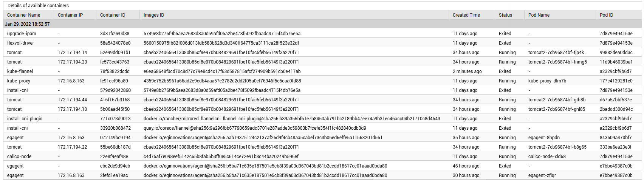Select the flexvol-driver container name
Viewport: 644px width, 180px height.
pyautogui.click(x=20, y=43)
